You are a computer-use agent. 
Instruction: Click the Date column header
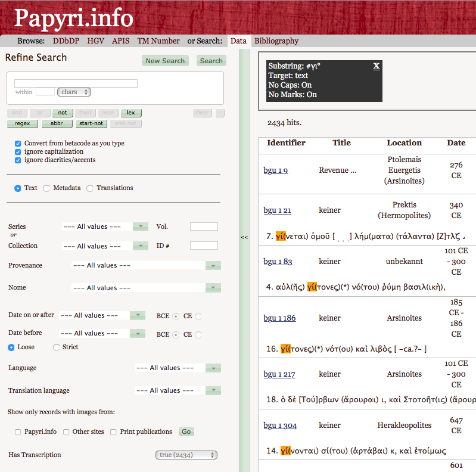coord(456,143)
